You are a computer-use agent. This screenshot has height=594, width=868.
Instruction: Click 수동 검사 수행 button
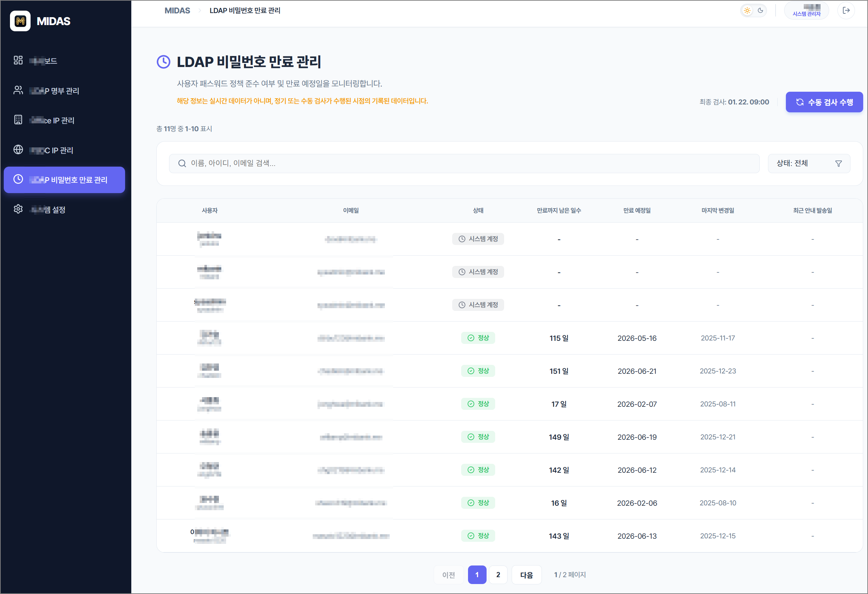824,102
